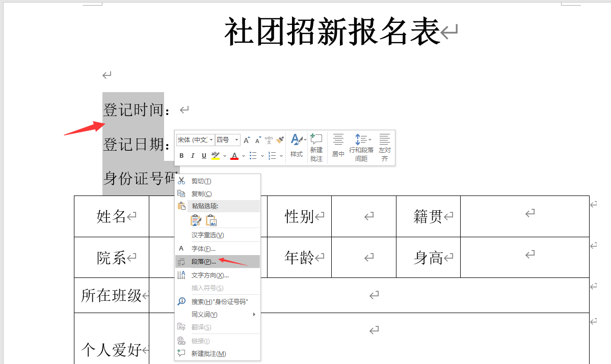Click the Keep Source Formatting paste option icon

[x=195, y=220]
